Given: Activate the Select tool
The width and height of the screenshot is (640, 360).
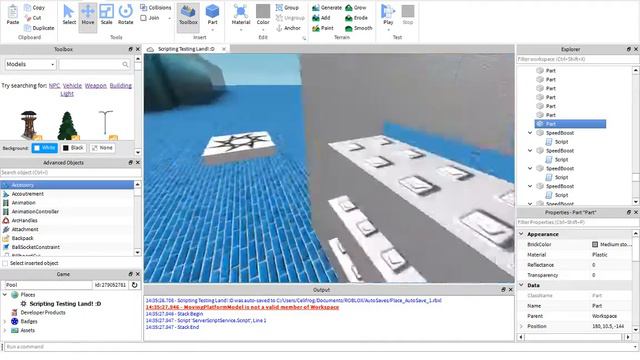Looking at the screenshot, I should coord(69,15).
